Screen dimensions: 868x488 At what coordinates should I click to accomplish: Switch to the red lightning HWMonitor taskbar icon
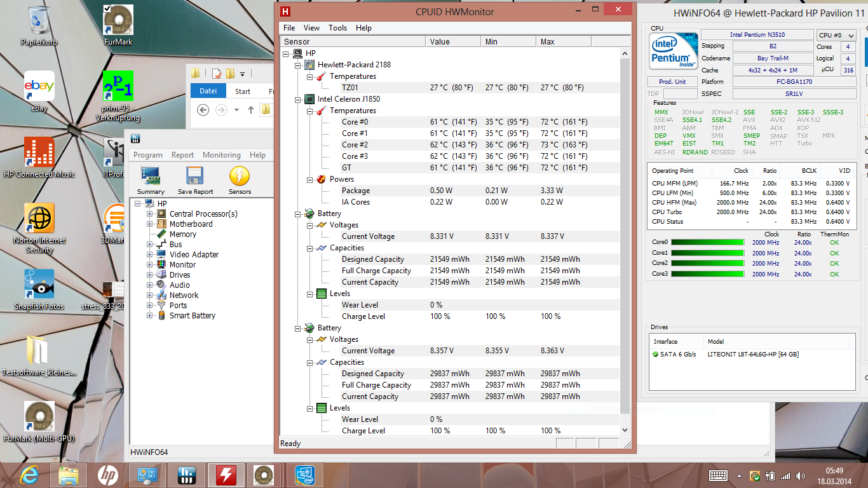(227, 475)
